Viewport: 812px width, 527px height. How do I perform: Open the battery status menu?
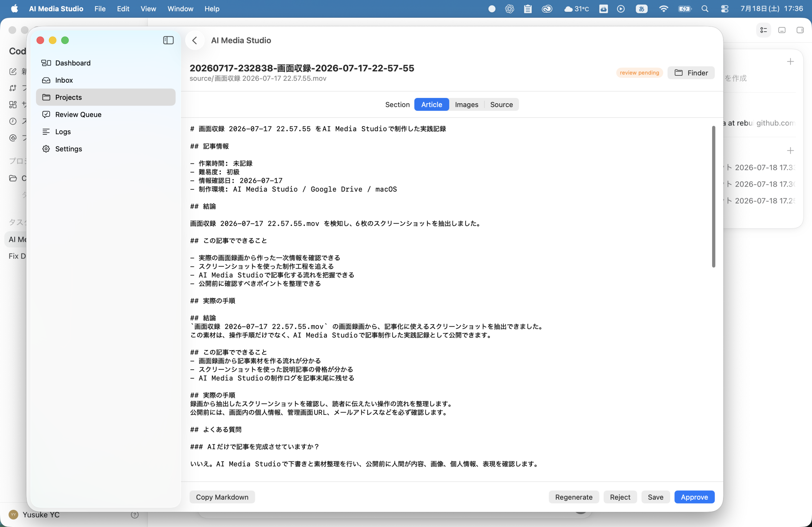tap(685, 9)
